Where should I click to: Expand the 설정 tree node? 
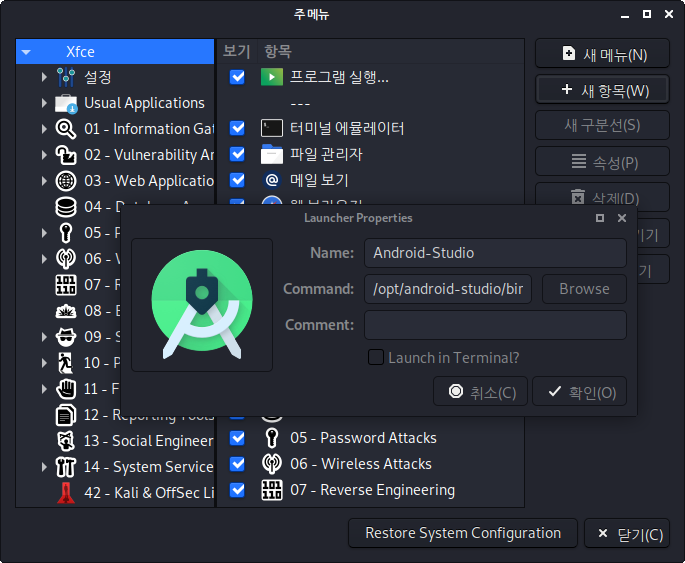tap(44, 77)
